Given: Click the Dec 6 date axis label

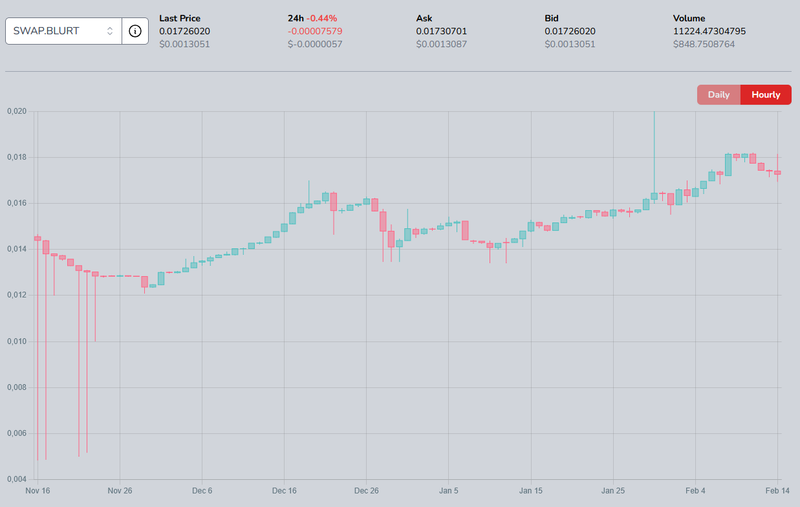Looking at the screenshot, I should tap(202, 491).
